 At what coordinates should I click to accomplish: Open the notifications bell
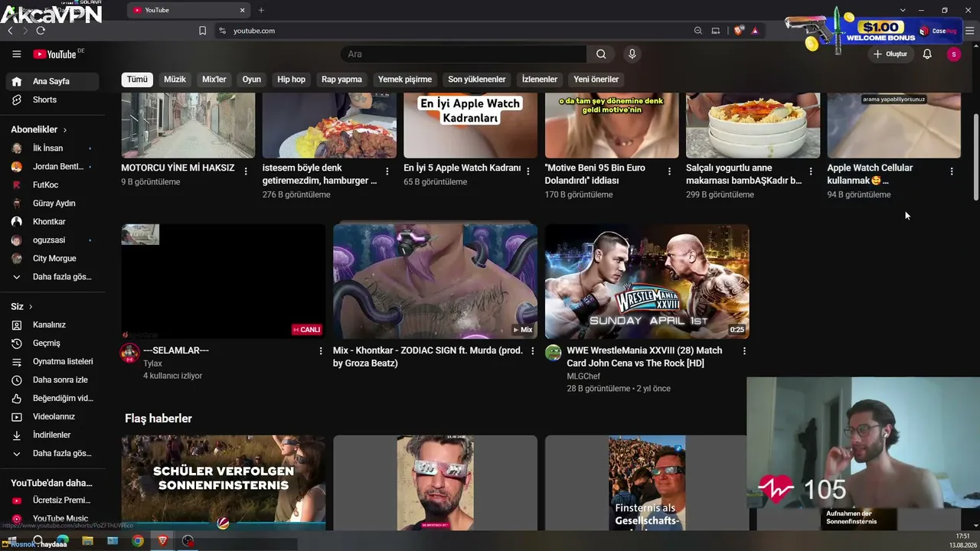[927, 54]
